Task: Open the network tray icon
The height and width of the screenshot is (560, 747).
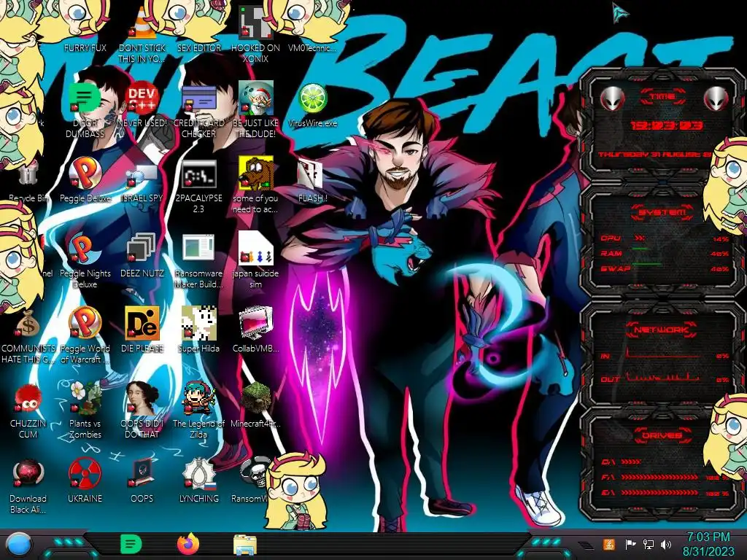Action: pos(648,544)
